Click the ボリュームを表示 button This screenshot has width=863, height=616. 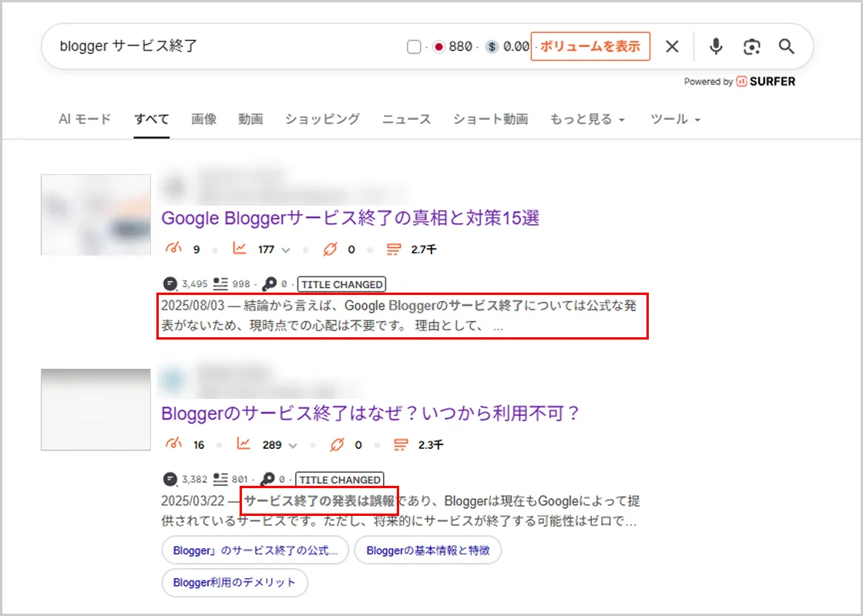[x=590, y=47]
